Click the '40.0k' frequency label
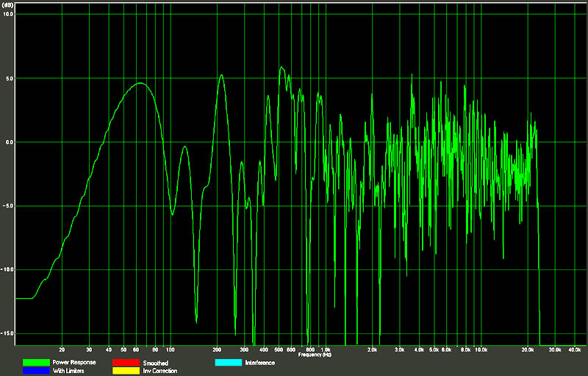Screen dimensions: 588x376 [575, 350]
